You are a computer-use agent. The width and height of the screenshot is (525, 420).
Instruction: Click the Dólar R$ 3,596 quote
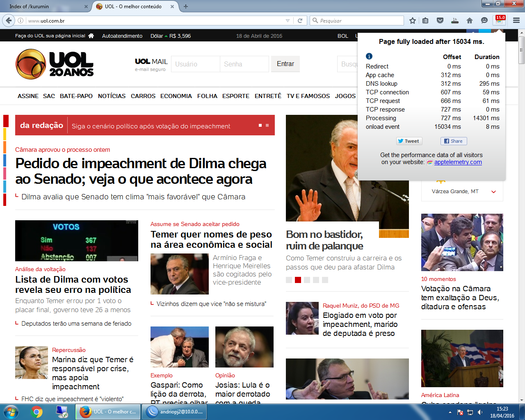(171, 36)
